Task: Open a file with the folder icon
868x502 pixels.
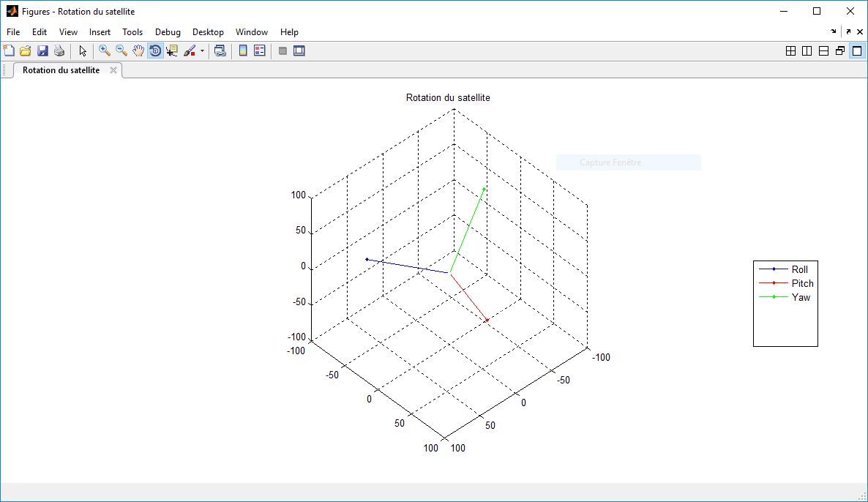Action: point(26,51)
